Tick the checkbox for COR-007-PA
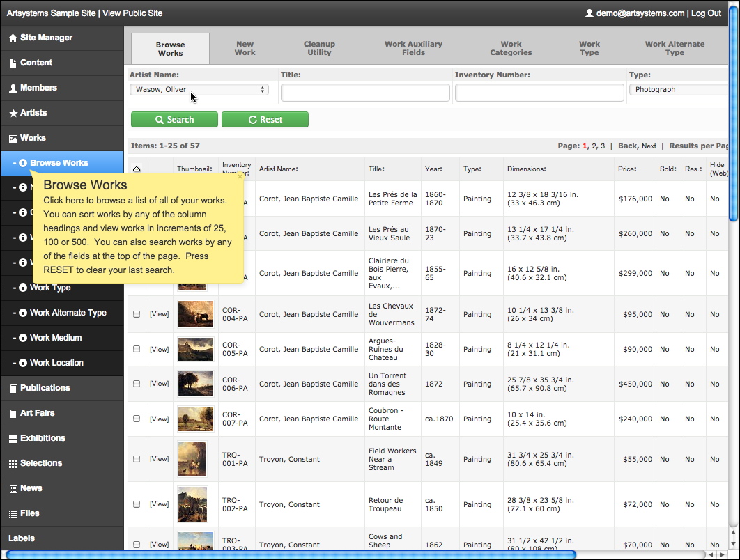Viewport: 740px width, 560px height. coord(137,419)
